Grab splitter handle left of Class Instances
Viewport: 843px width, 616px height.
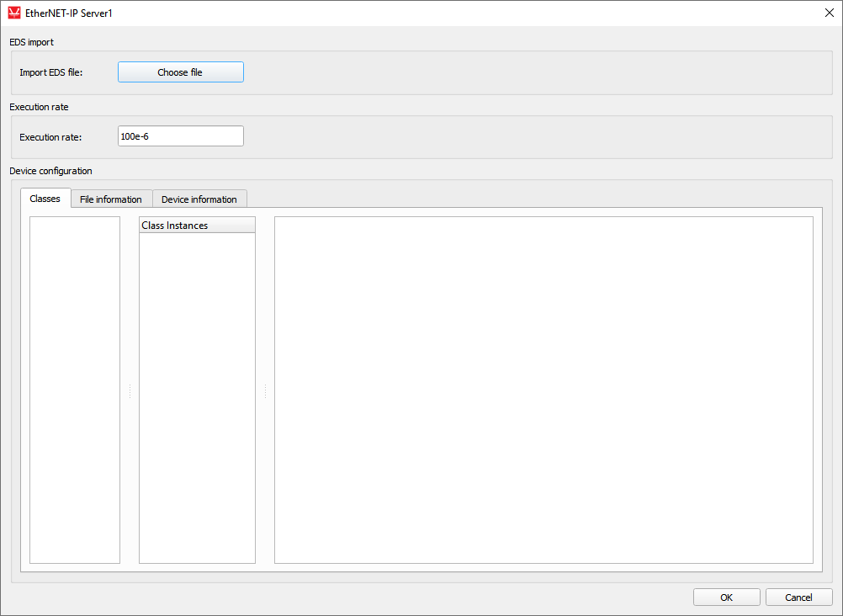[x=130, y=391]
